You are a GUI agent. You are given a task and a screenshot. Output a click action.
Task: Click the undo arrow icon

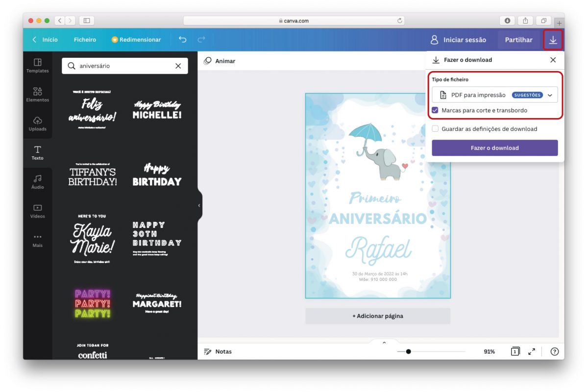(x=182, y=40)
